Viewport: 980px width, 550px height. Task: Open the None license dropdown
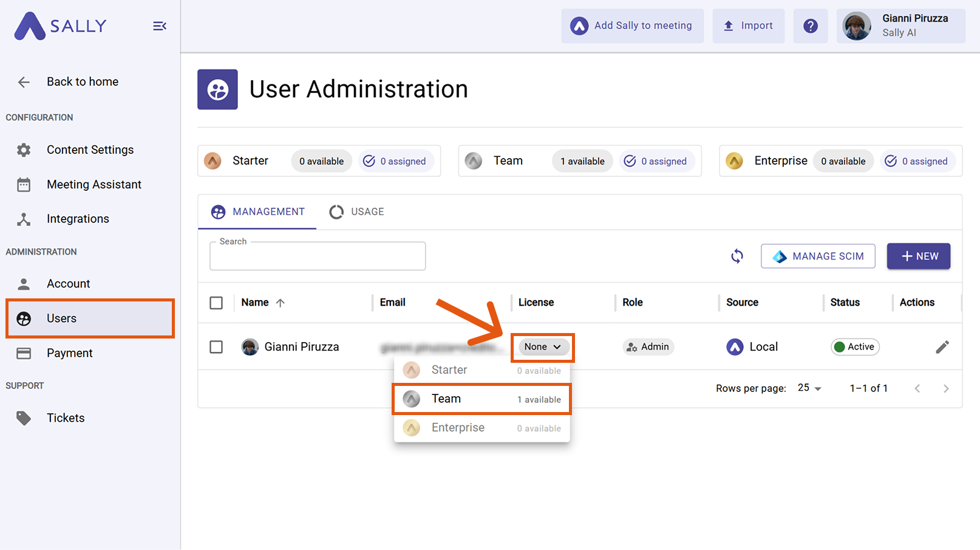(x=542, y=346)
